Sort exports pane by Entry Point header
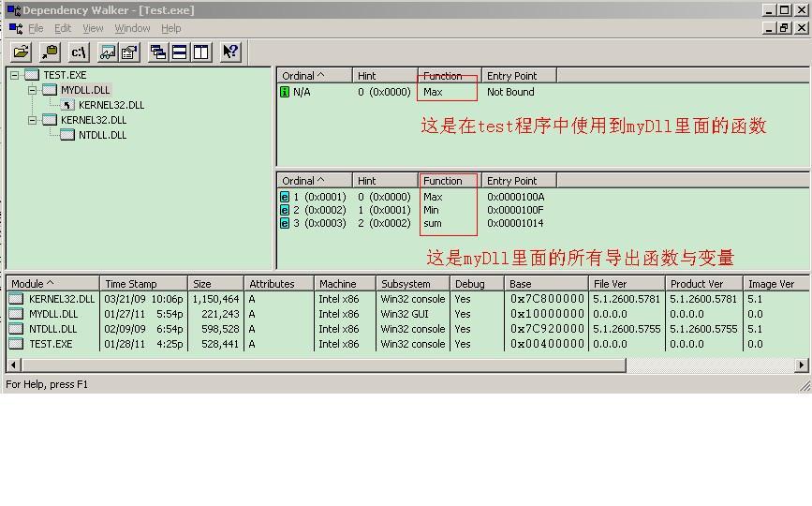812x506 pixels. [x=520, y=181]
